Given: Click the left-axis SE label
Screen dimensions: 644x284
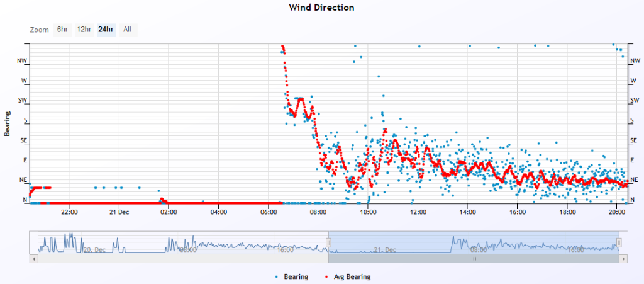Looking at the screenshot, I should 23,140.
